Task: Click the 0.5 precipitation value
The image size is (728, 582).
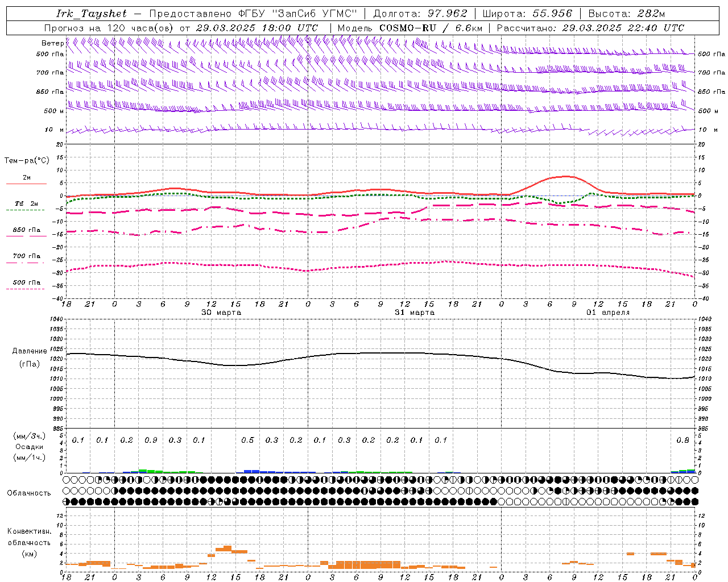Action: 247,440
